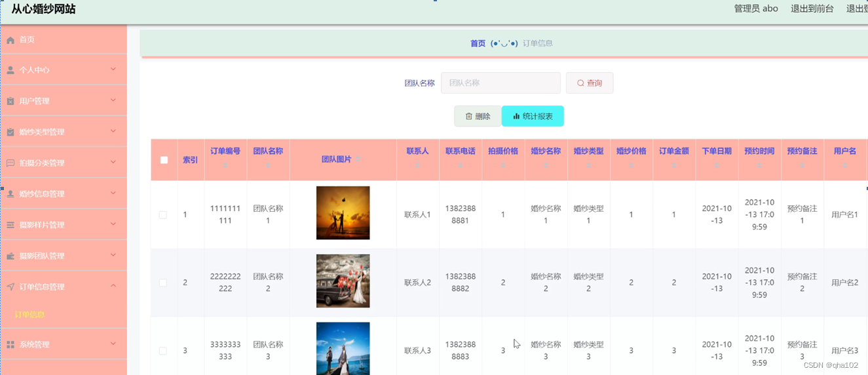Open the sunset couple thumbnail in row 1
The height and width of the screenshot is (375, 868).
pos(343,212)
